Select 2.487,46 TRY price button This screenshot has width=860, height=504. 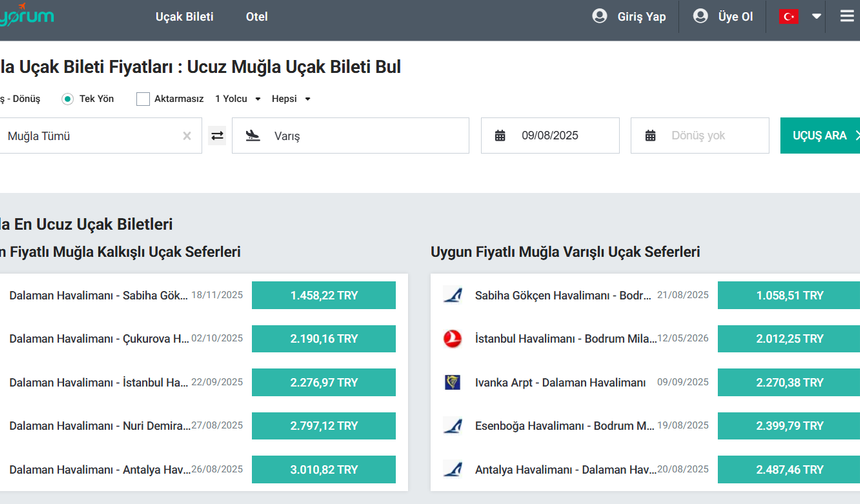click(x=789, y=469)
